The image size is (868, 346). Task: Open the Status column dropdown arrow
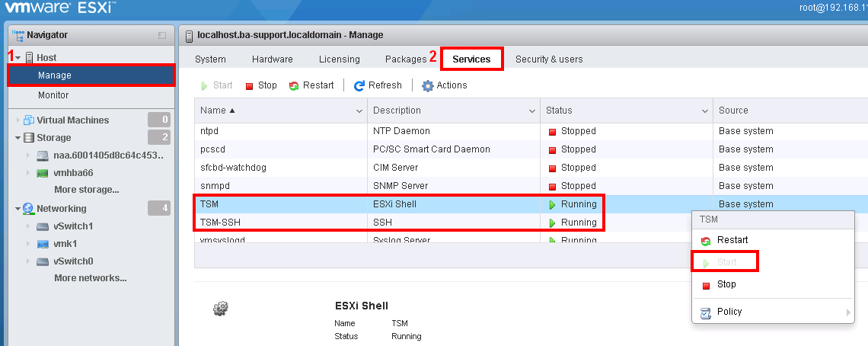coord(705,111)
